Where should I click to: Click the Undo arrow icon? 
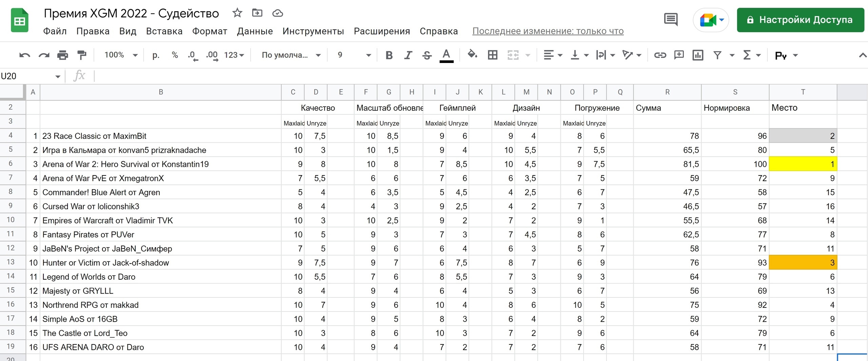pyautogui.click(x=25, y=55)
